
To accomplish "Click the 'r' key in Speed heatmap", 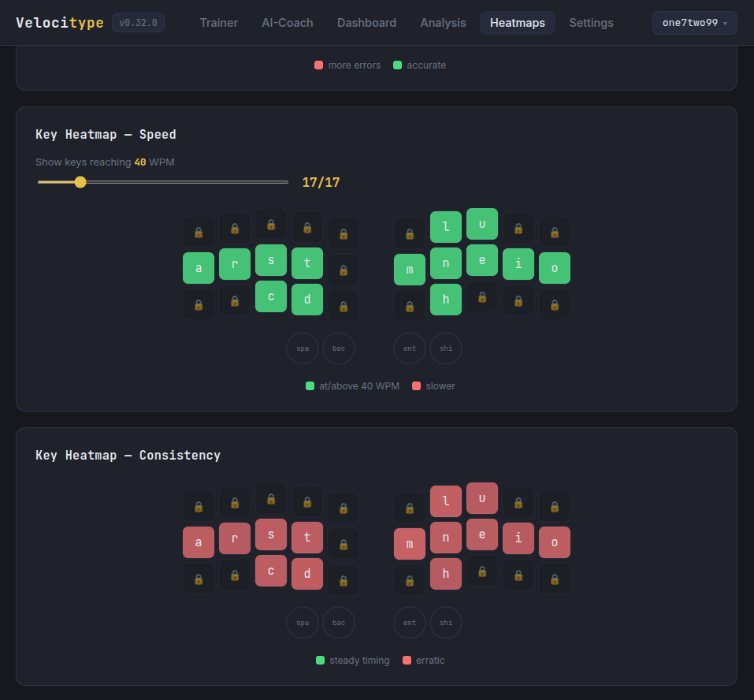I will pos(235,264).
